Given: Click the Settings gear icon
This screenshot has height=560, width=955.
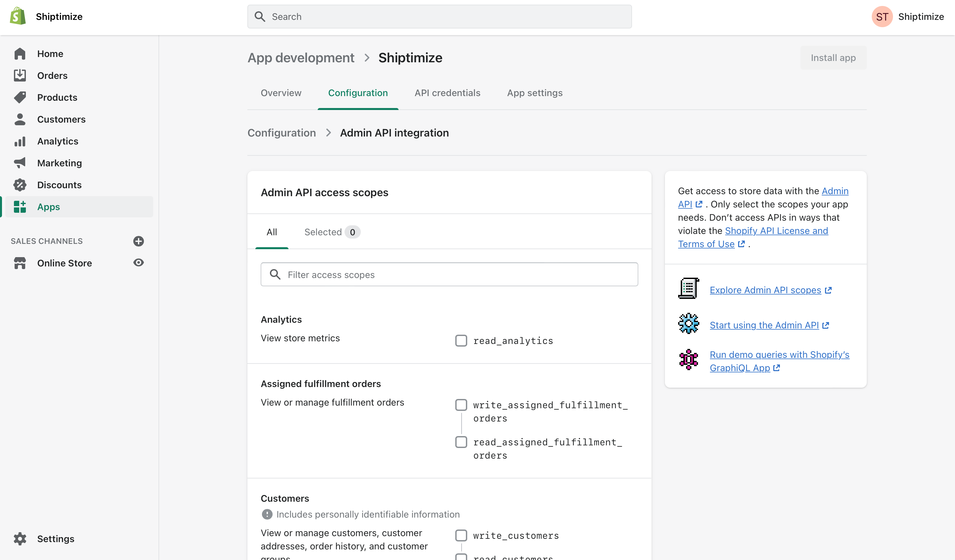Looking at the screenshot, I should pyautogui.click(x=20, y=538).
